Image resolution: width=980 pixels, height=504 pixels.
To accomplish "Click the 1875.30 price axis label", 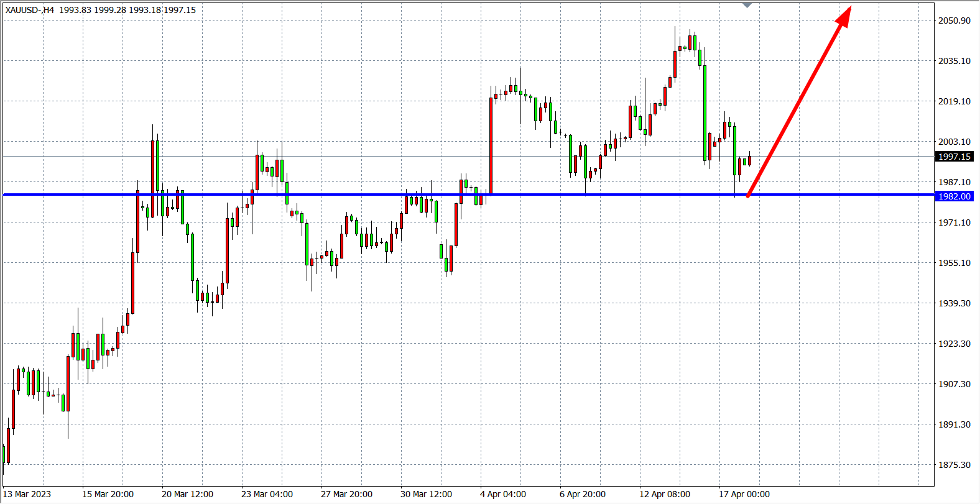I will (954, 465).
